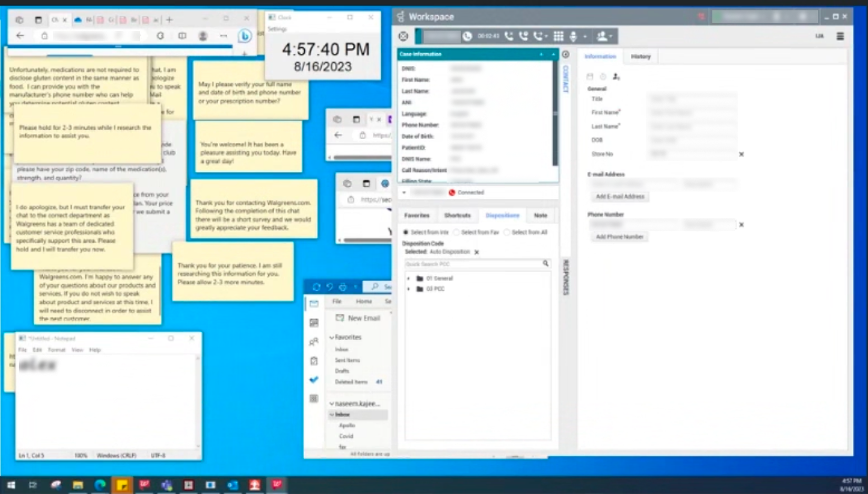The image size is (868, 494).
Task: Remove the existing phone number entry
Action: 741,225
